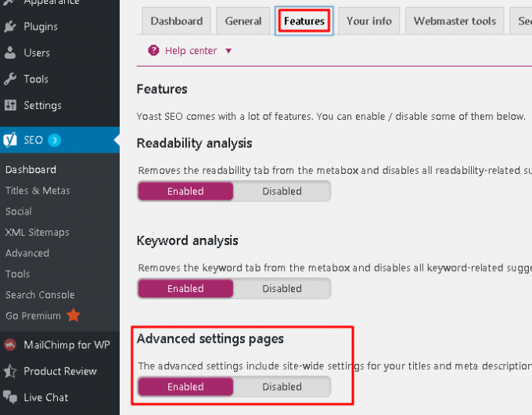Screen dimensions: 532x415
Task: Open Plugins in the admin sidebar
Action: (59, 27)
